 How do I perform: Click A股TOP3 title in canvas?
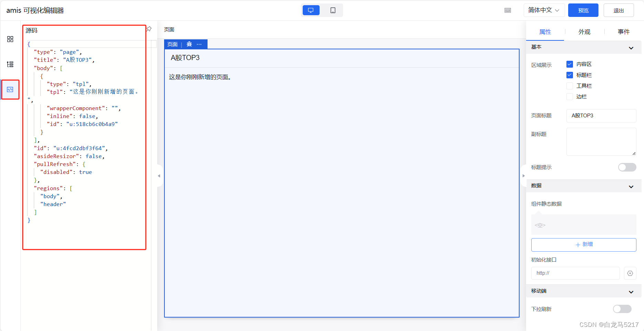click(x=185, y=58)
